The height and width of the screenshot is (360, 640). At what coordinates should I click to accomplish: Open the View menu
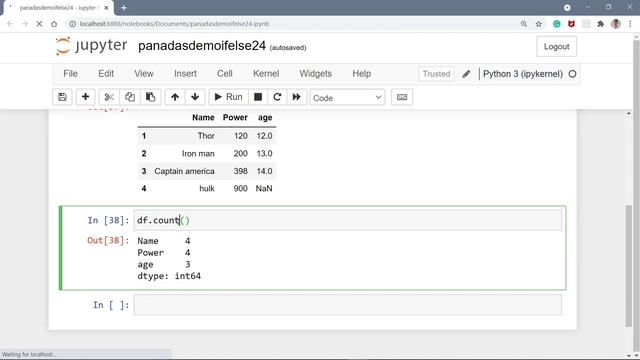click(x=144, y=74)
